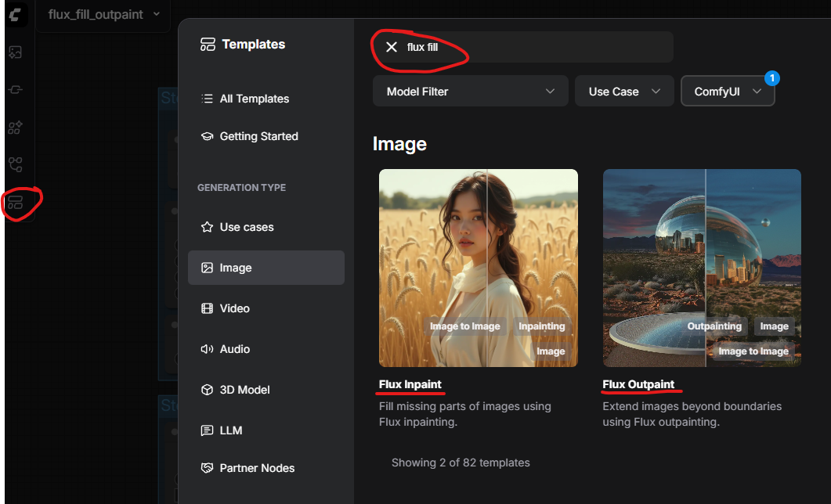Open the Partner Nodes category

click(x=266, y=468)
